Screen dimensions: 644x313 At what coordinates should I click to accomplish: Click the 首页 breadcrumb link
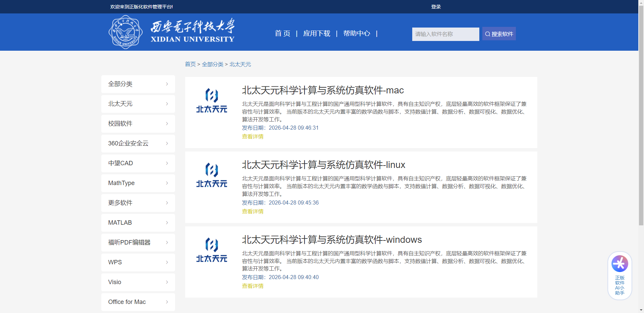(190, 64)
